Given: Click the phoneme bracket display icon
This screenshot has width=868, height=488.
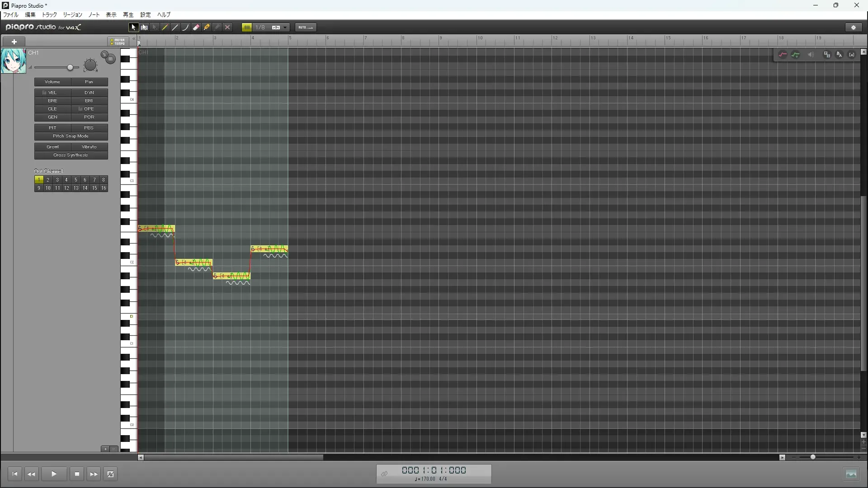Looking at the screenshot, I should click(852, 55).
